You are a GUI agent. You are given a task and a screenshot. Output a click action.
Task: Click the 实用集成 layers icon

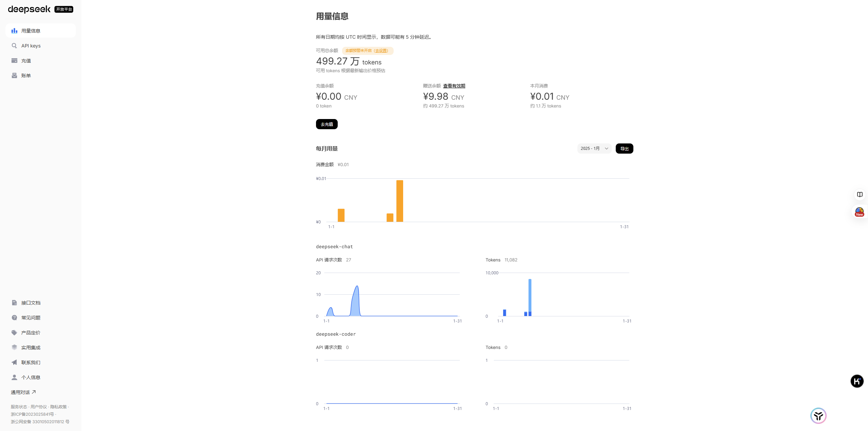coord(14,348)
